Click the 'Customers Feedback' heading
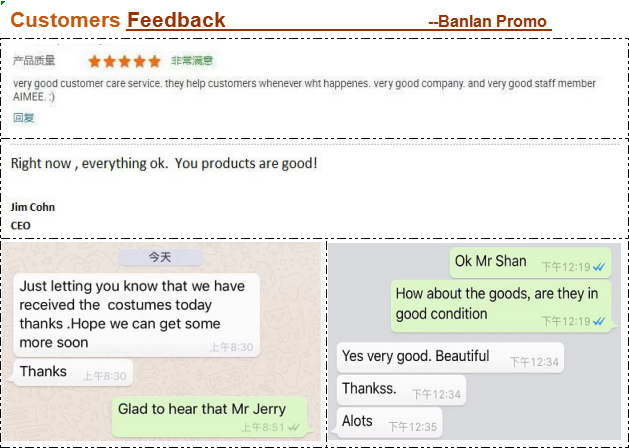Viewport: 629px width, 448px height. tap(118, 20)
